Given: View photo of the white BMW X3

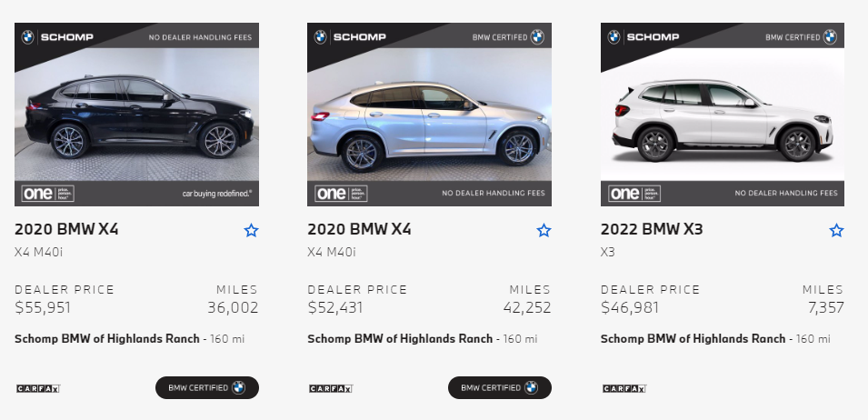Looking at the screenshot, I should [722, 115].
